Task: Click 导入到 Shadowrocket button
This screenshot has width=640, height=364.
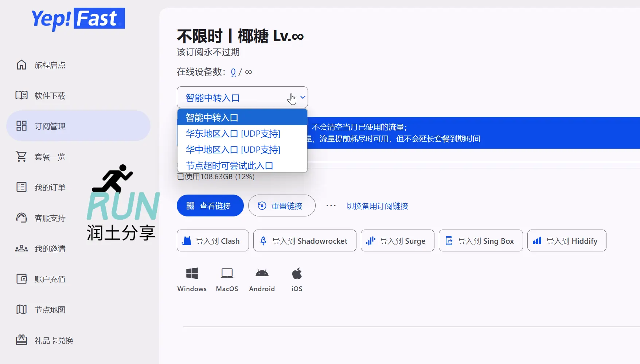Action: click(x=305, y=240)
